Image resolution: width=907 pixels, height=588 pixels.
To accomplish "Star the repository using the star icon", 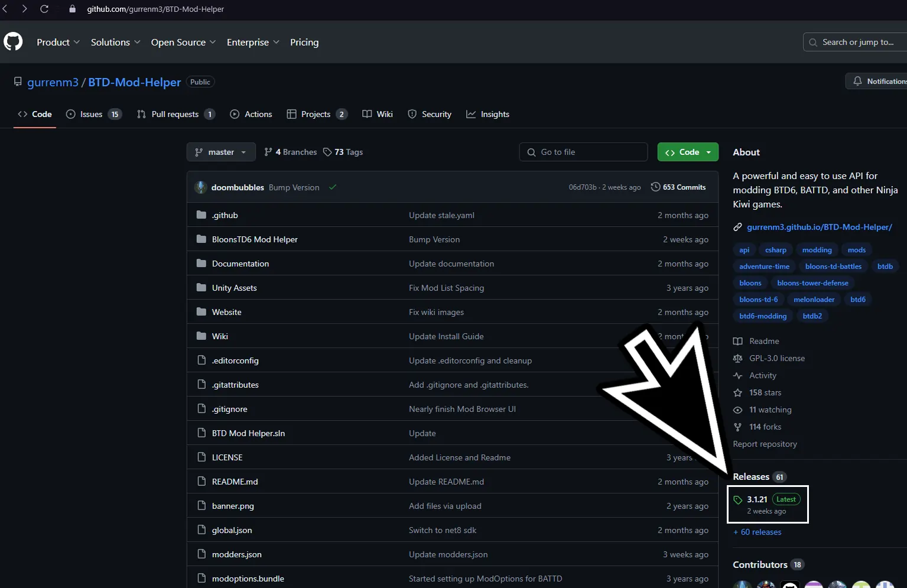I will [x=737, y=392].
